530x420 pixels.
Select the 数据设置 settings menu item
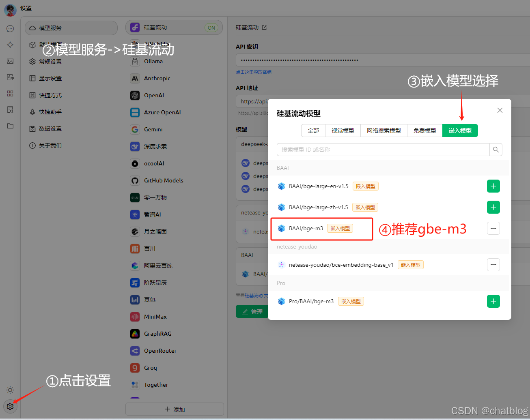pyautogui.click(x=71, y=129)
